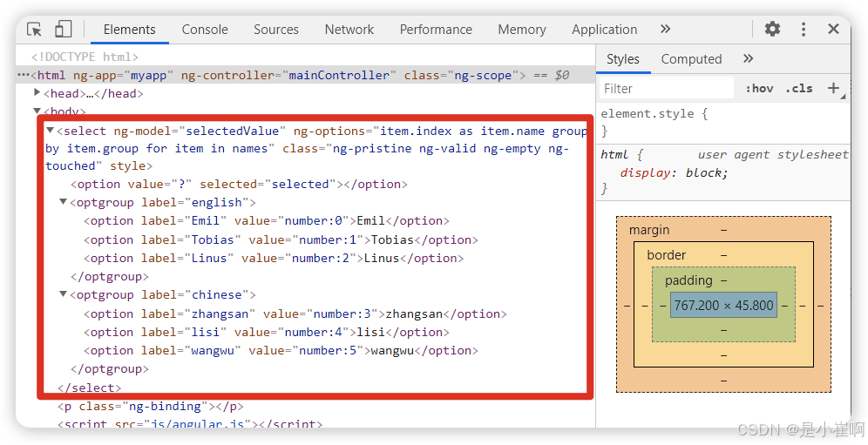Image resolution: width=868 pixels, height=445 pixels.
Task: Select the closing select tag row
Action: coord(89,388)
